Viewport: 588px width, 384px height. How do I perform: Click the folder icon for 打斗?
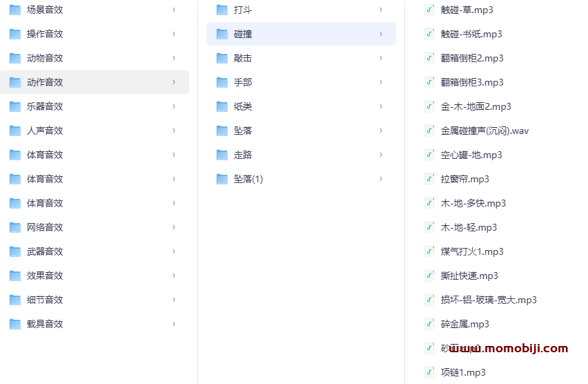(x=222, y=10)
